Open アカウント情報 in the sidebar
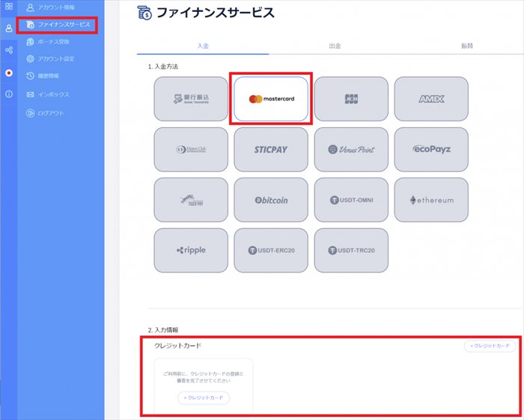Screen dimensions: 524x420 click(50, 7)
